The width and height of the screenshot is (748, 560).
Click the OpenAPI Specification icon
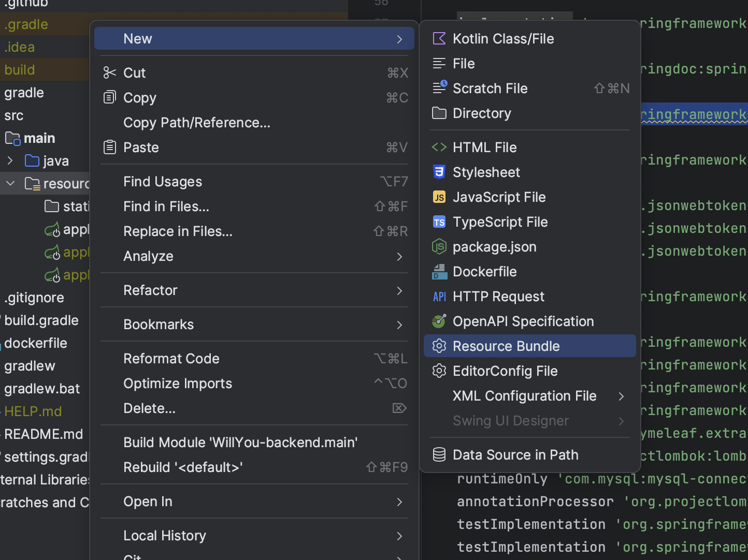pos(439,321)
